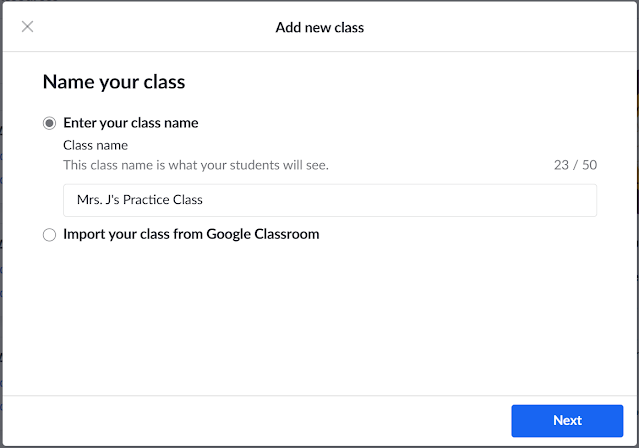Click the 23 / 50 character counter

[x=575, y=165]
